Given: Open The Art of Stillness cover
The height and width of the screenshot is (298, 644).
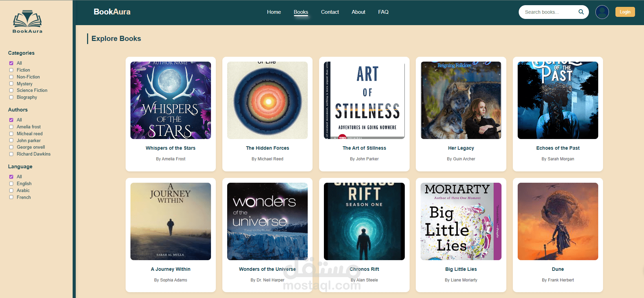Looking at the screenshot, I should [364, 100].
